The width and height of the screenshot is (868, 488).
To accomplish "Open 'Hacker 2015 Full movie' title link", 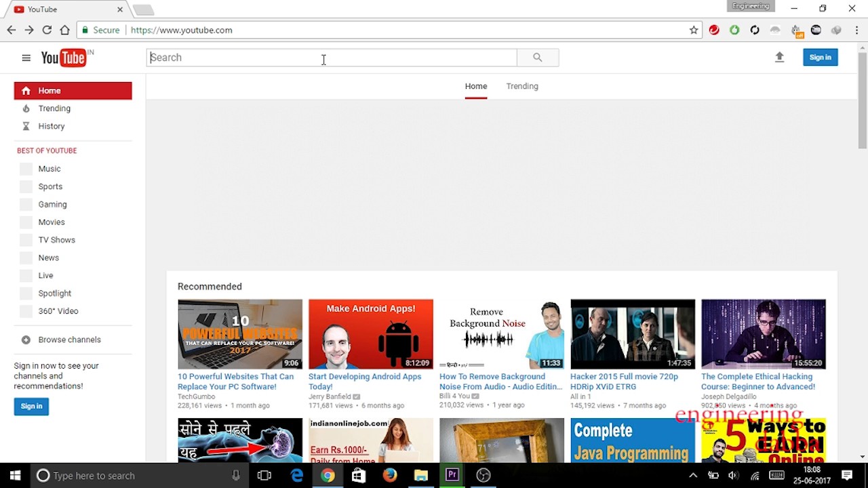I will (x=624, y=382).
